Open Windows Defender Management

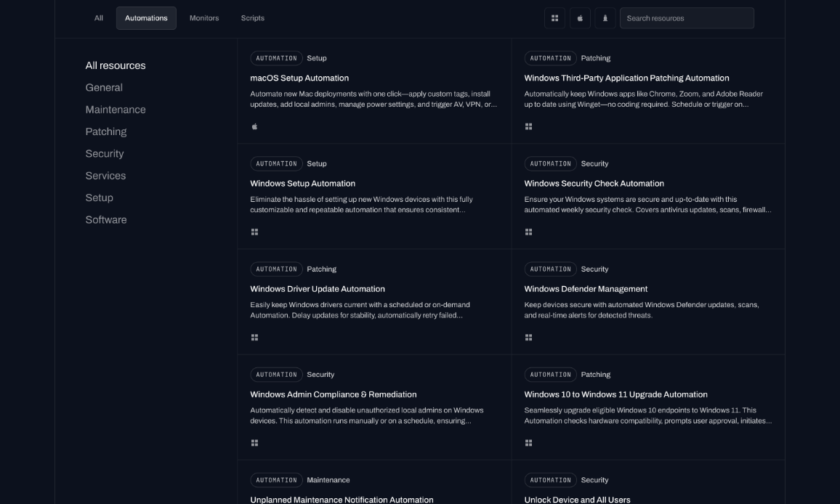(x=586, y=289)
